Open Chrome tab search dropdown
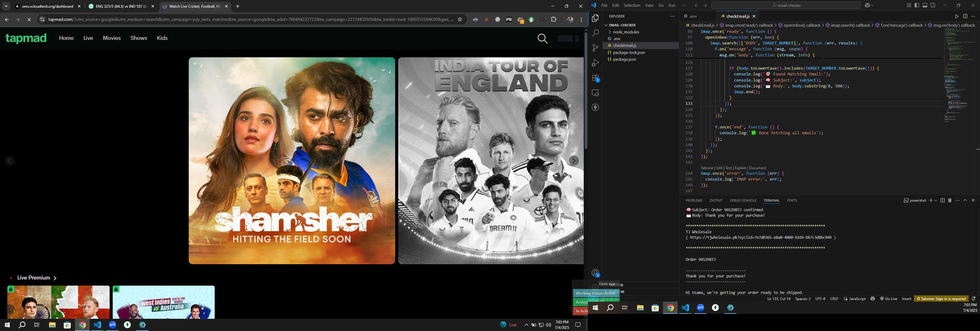Screen dimensions: 980x331 point(6,6)
